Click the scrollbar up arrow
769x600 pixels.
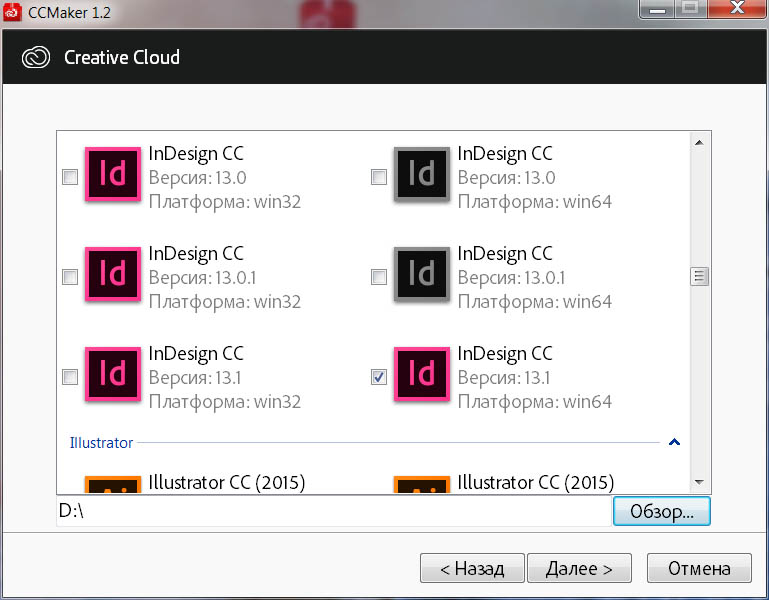point(699,143)
